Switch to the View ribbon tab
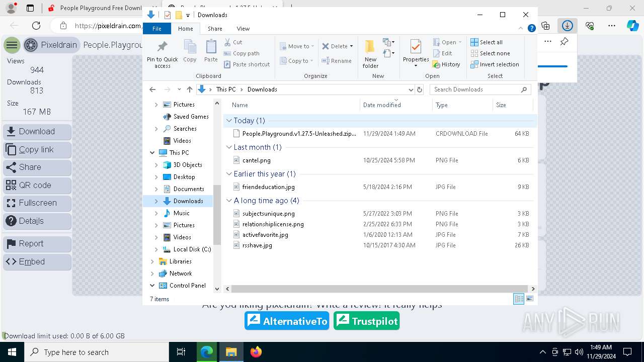 pyautogui.click(x=243, y=29)
